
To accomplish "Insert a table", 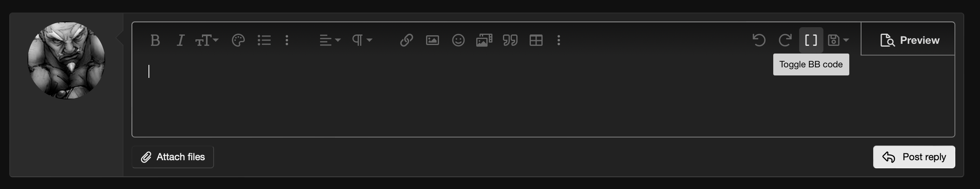I will pyautogui.click(x=536, y=40).
